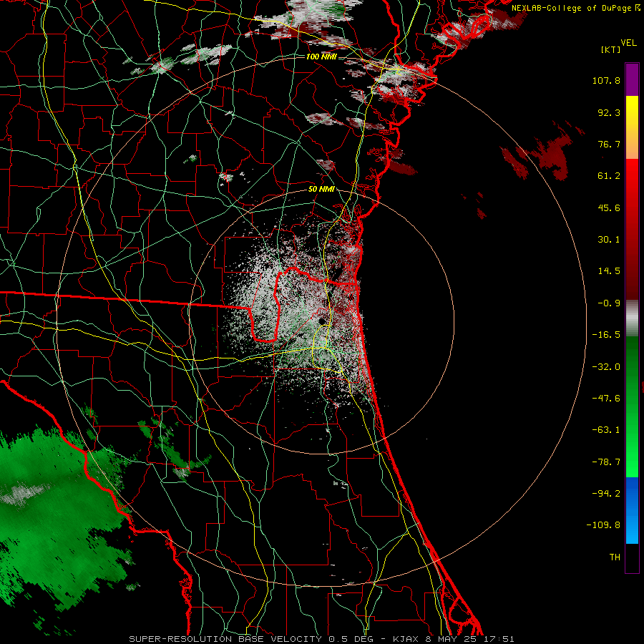The width and height of the screenshot is (644, 644).
Task: Select the -78.7 value on the velocity scale
Action: point(606,462)
